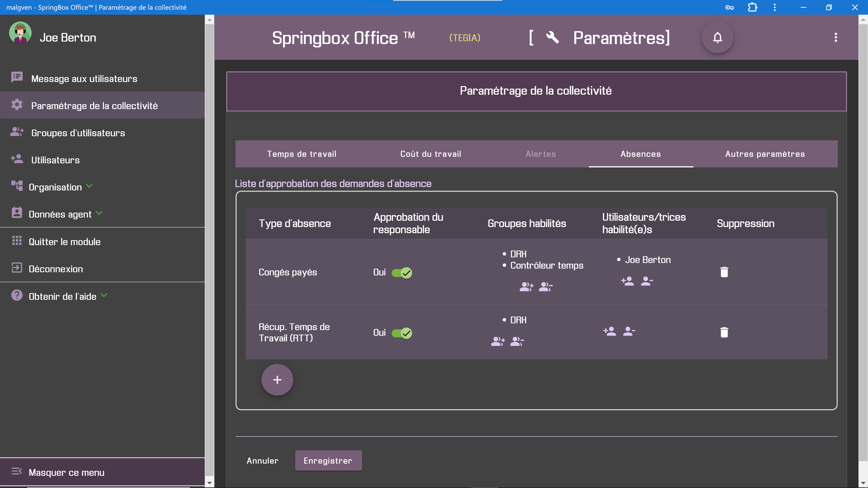Click the Masquer ce menu collapse icon
The width and height of the screenshot is (868, 488).
click(x=17, y=472)
